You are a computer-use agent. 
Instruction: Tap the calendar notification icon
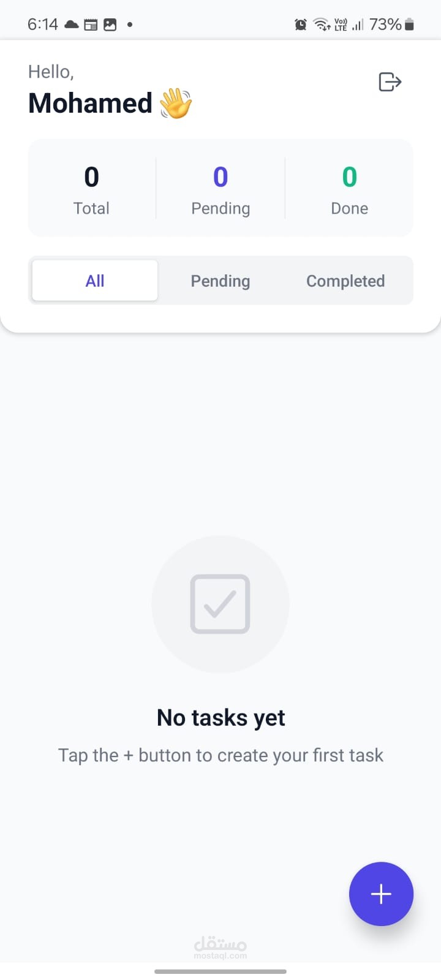pyautogui.click(x=91, y=24)
